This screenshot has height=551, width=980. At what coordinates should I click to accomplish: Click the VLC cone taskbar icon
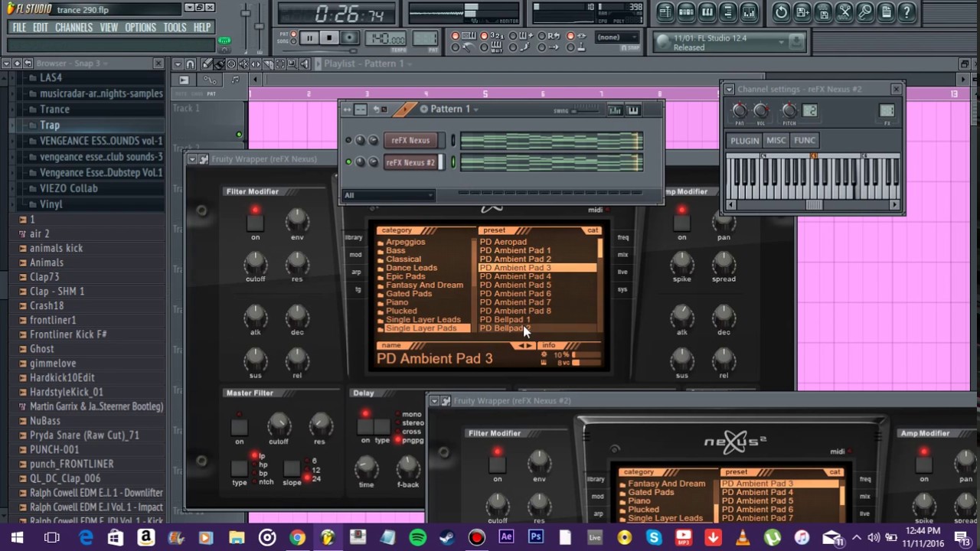coord(742,537)
